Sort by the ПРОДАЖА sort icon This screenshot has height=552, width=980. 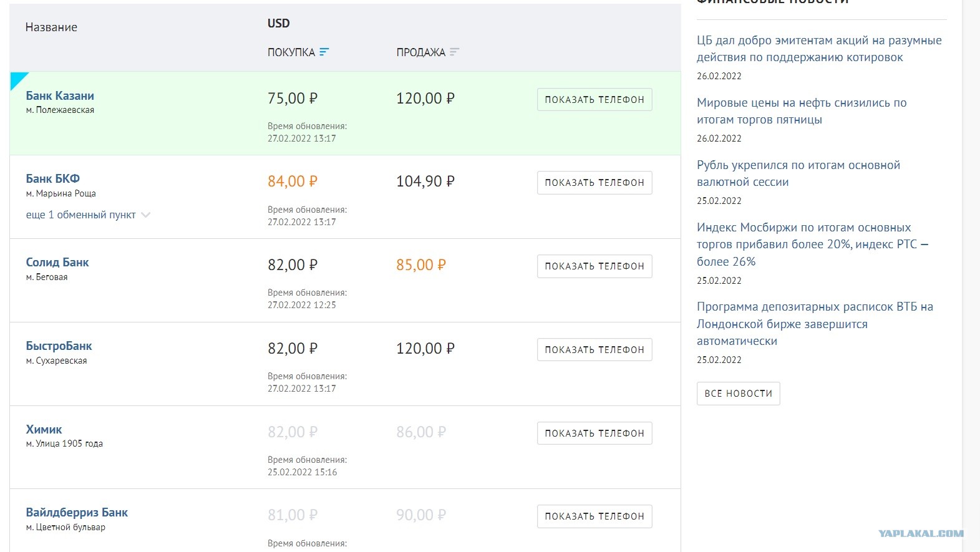coord(454,52)
